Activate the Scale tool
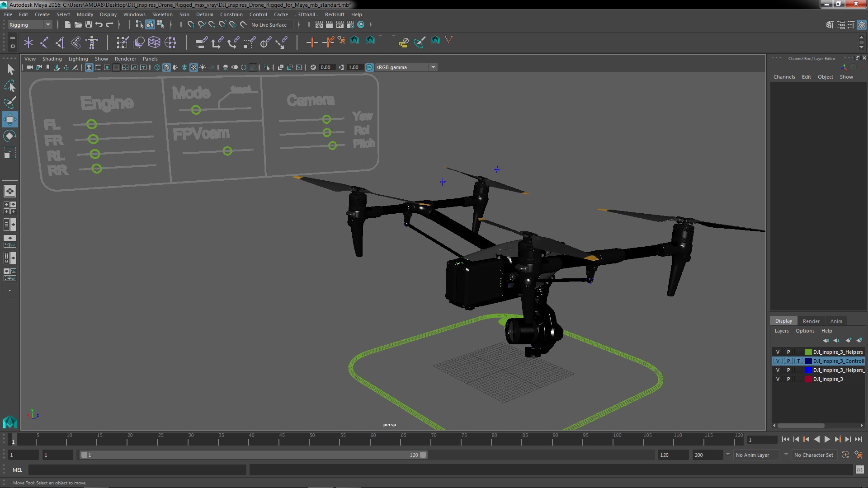The image size is (868, 488). pos(10,153)
